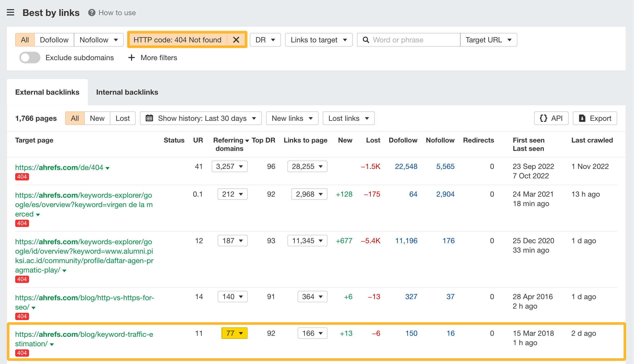Screen dimensions: 634x364
Task: Click the 11,196 dofollow count
Action: (406, 241)
